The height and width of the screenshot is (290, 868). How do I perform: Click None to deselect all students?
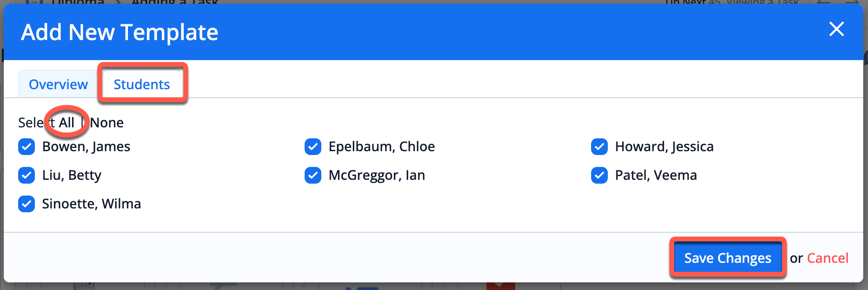tap(107, 123)
